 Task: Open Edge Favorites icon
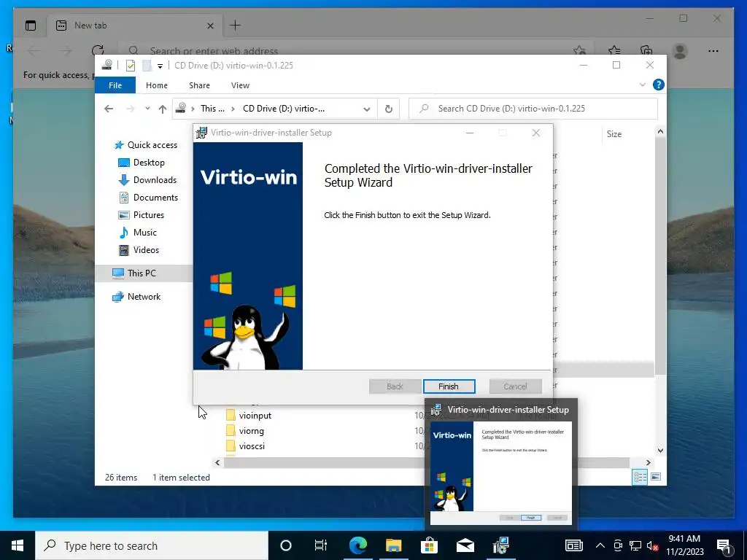[x=614, y=50]
